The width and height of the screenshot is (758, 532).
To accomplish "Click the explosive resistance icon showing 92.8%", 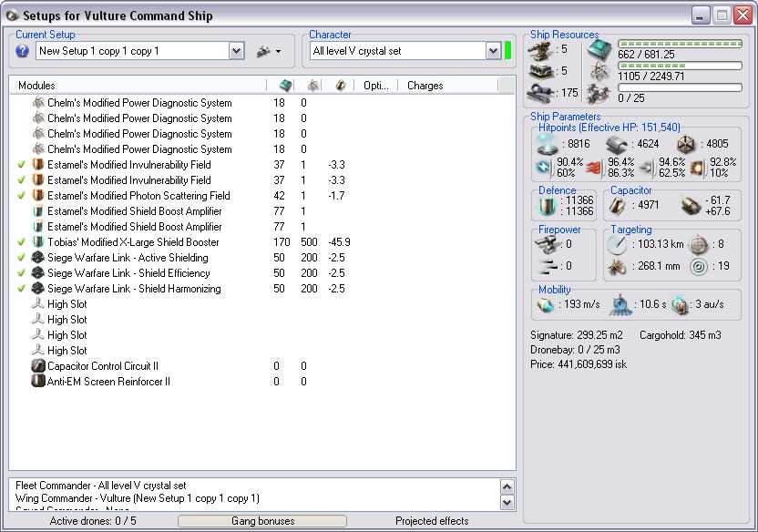I will 697,168.
